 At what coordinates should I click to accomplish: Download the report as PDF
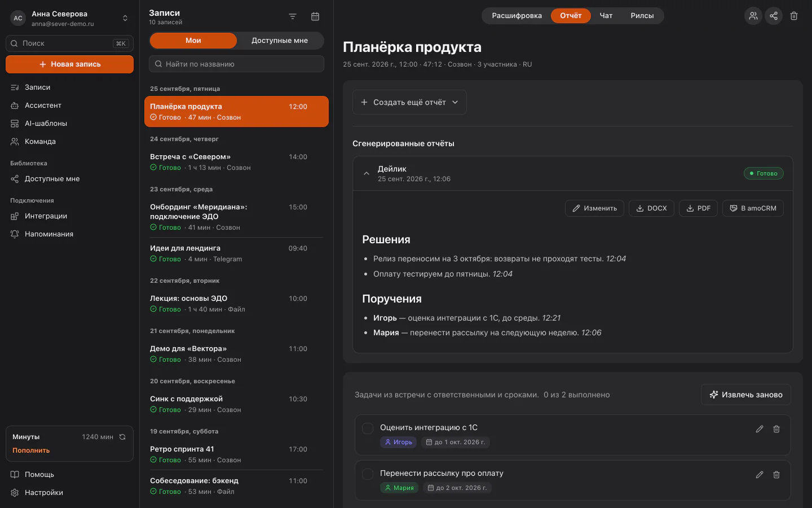click(x=698, y=208)
